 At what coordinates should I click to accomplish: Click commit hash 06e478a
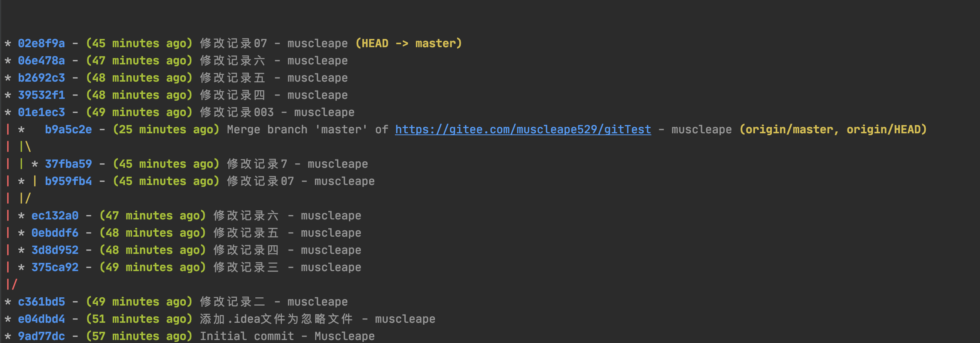click(x=41, y=61)
